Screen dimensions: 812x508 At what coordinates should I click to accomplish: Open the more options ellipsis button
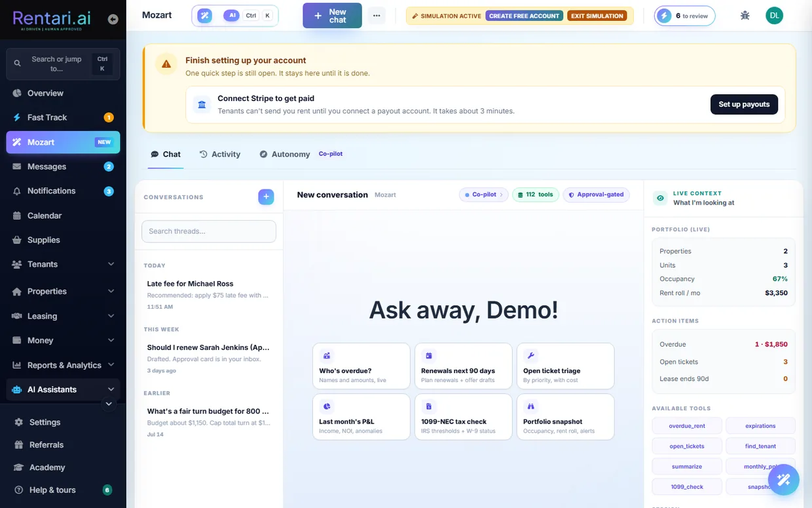point(377,16)
